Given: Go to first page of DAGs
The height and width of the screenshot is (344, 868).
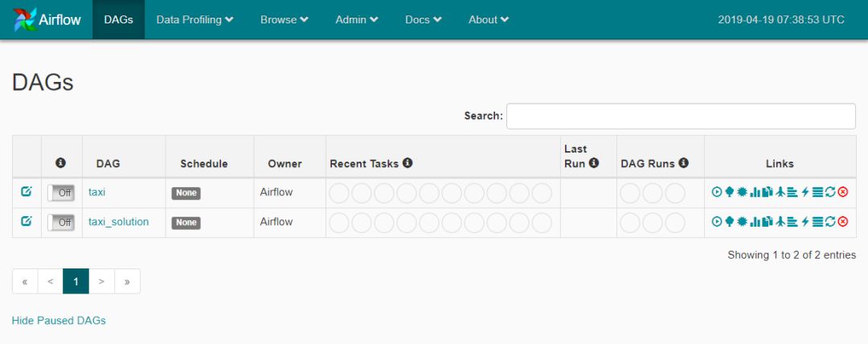Looking at the screenshot, I should click(x=25, y=281).
